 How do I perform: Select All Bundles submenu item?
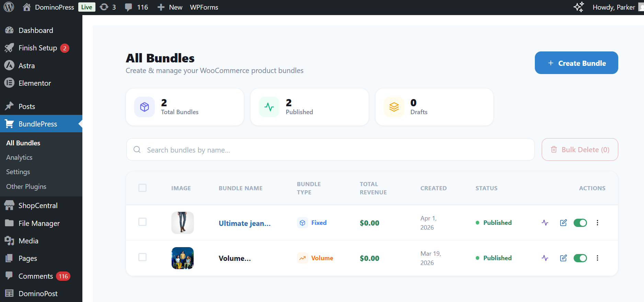pyautogui.click(x=23, y=143)
